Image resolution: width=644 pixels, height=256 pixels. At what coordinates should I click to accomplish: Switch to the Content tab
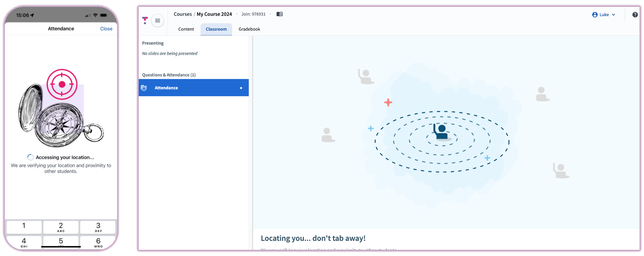(x=186, y=29)
